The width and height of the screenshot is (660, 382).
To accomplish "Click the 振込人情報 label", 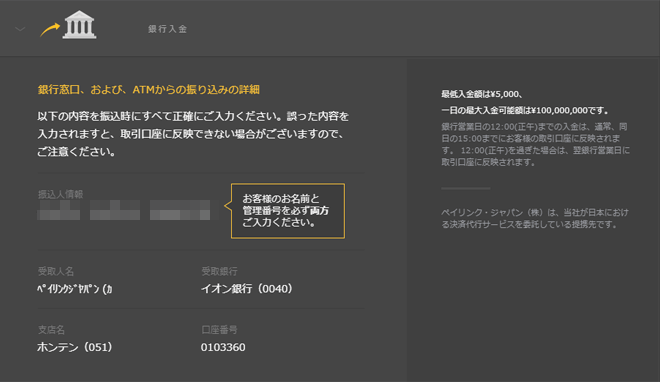I will pos(61,194).
